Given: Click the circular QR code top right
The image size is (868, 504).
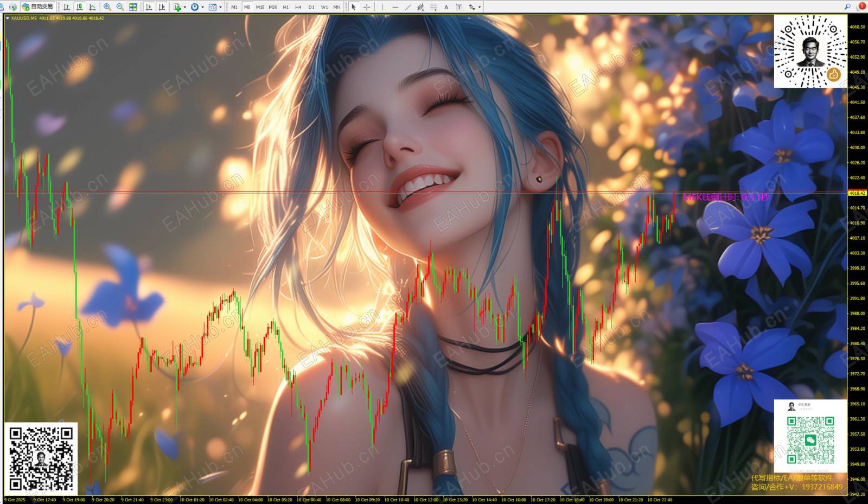Looking at the screenshot, I should [x=810, y=51].
